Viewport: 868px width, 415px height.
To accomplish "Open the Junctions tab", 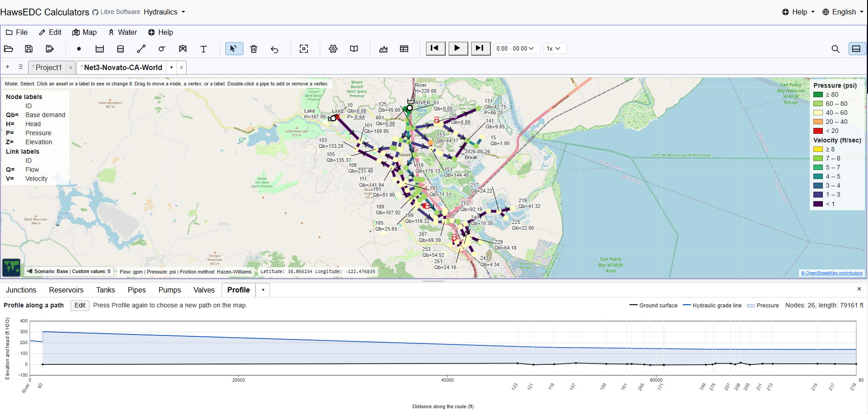I will click(21, 290).
